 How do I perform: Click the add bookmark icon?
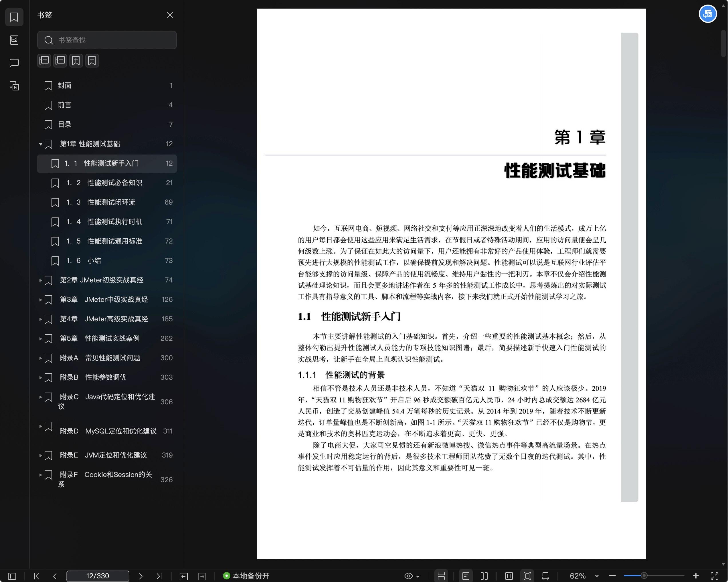pyautogui.click(x=76, y=61)
